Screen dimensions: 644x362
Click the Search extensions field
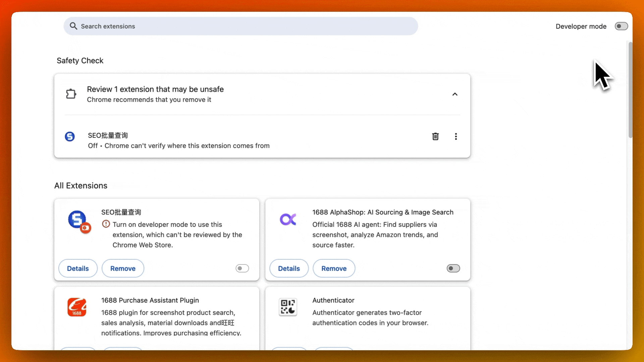click(x=240, y=26)
